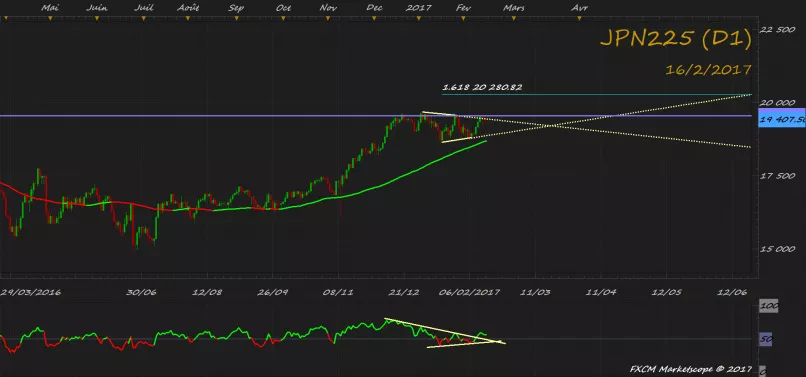The image size is (806, 377).
Task: Click the "Juin" month label
Action: (x=96, y=8)
